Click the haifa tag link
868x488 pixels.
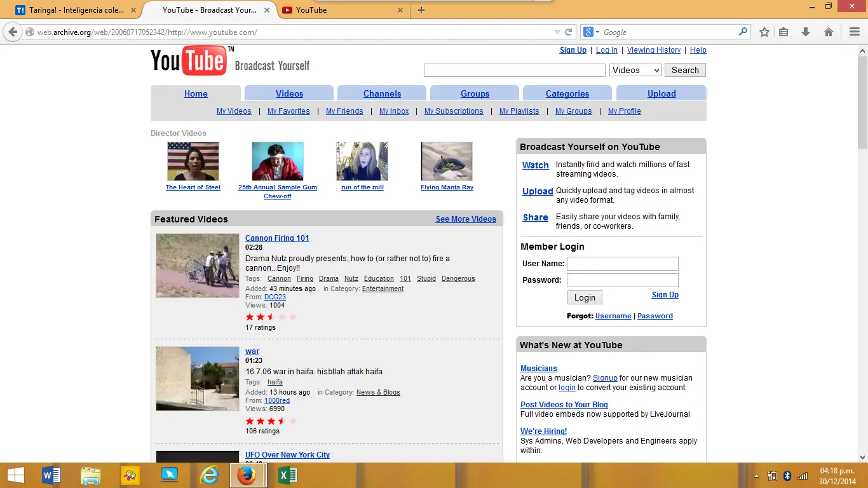(x=275, y=382)
